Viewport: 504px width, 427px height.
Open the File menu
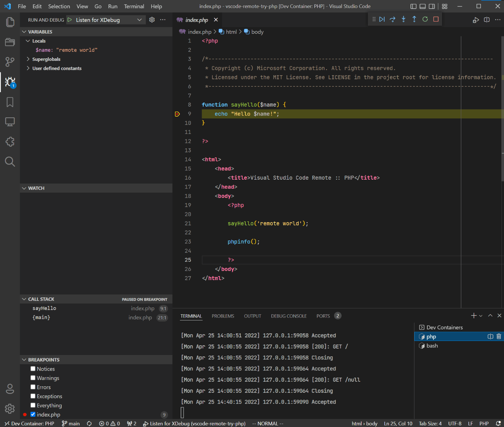coord(22,6)
